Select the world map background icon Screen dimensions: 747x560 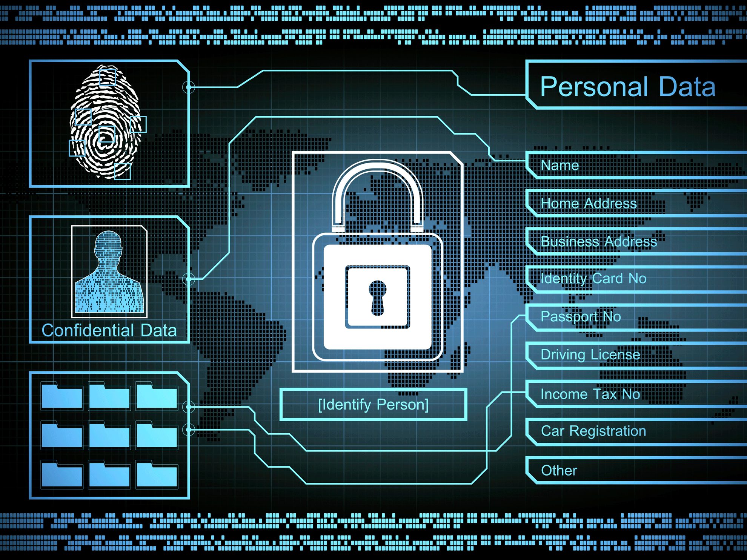pos(373,280)
